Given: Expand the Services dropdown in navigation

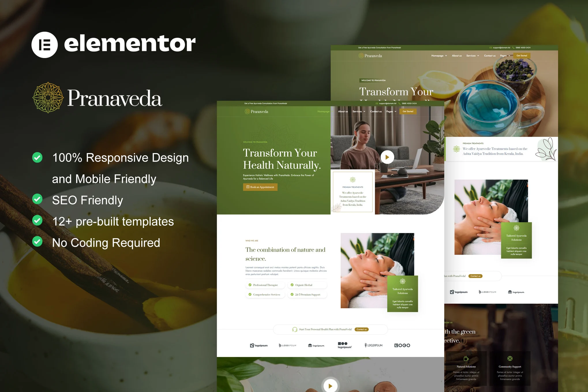Looking at the screenshot, I should tap(358, 111).
